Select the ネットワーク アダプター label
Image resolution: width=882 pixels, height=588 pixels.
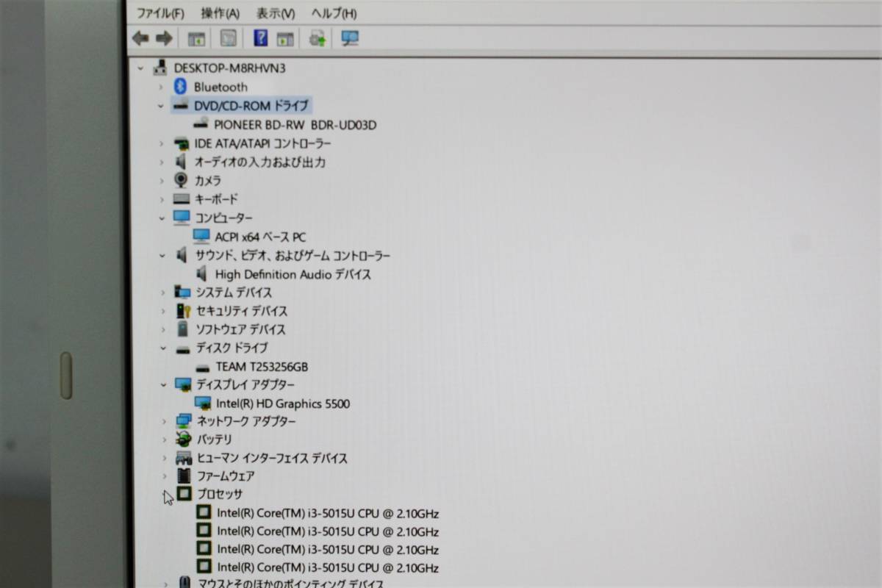246,421
